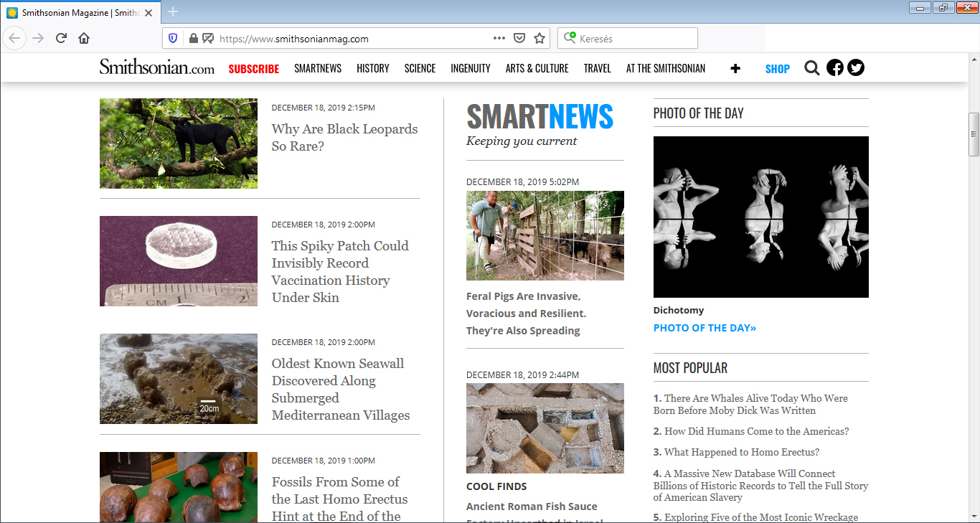This screenshot has height=523, width=980.
Task: Read 'Fossils From Some of the Last Homo Erectus' headline
Action: (x=339, y=499)
